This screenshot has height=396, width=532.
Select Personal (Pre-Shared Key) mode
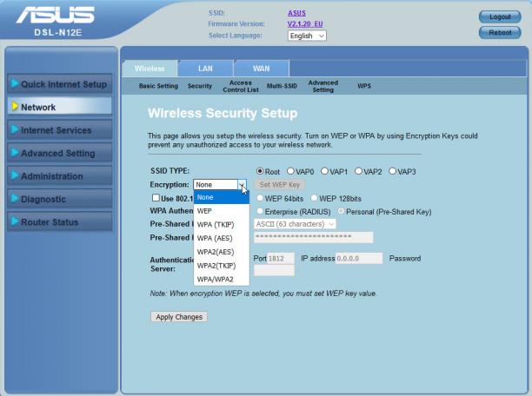coord(341,211)
